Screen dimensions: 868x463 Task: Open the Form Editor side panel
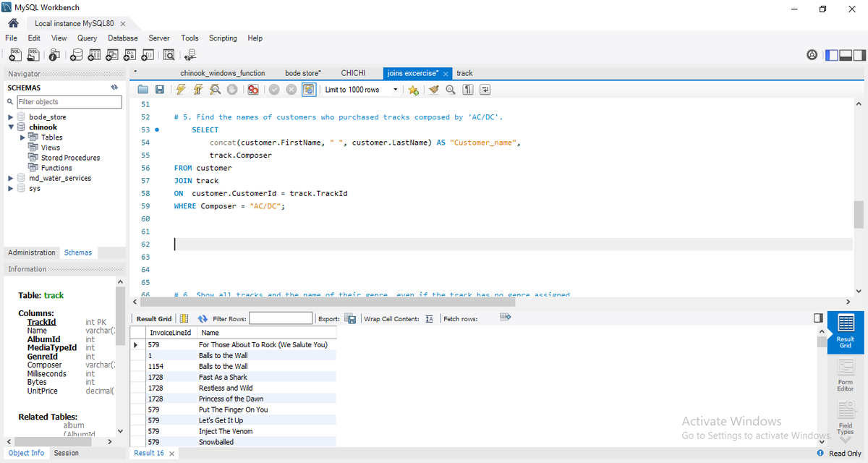pos(846,375)
